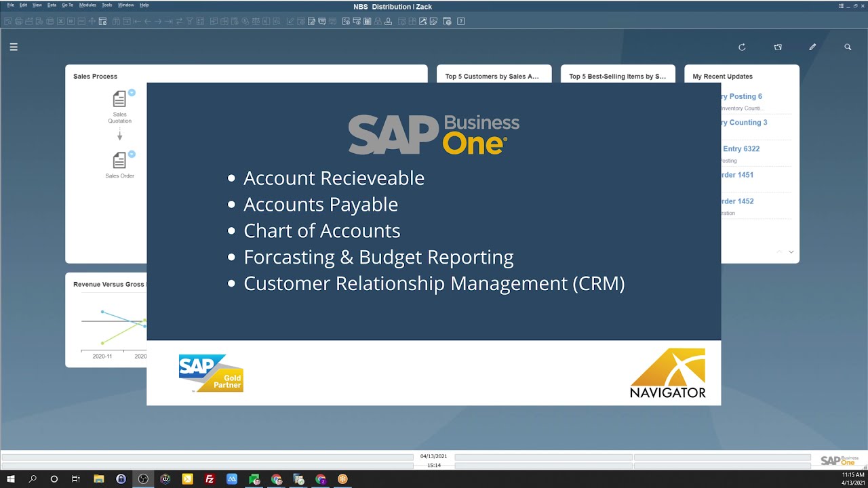This screenshot has height=488, width=868.
Task: Open the Go To menu
Action: click(67, 5)
